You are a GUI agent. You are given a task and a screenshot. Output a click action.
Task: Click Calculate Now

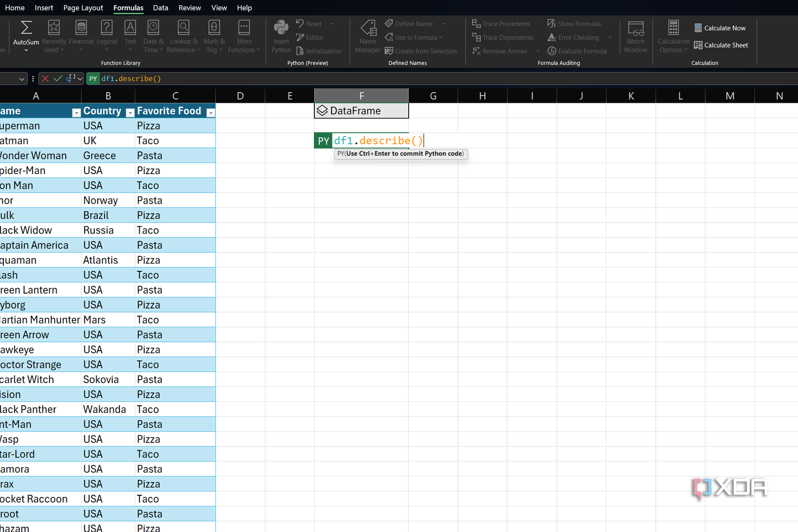click(x=720, y=28)
